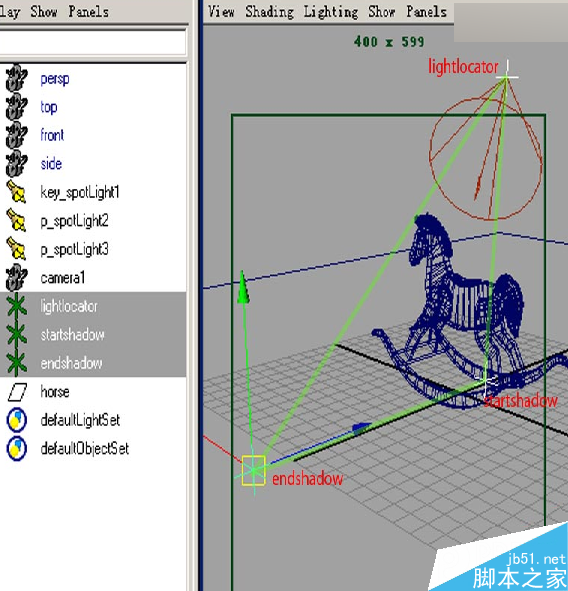Select defaultLightSet in the outliner
This screenshot has height=591, width=568.
click(80, 420)
